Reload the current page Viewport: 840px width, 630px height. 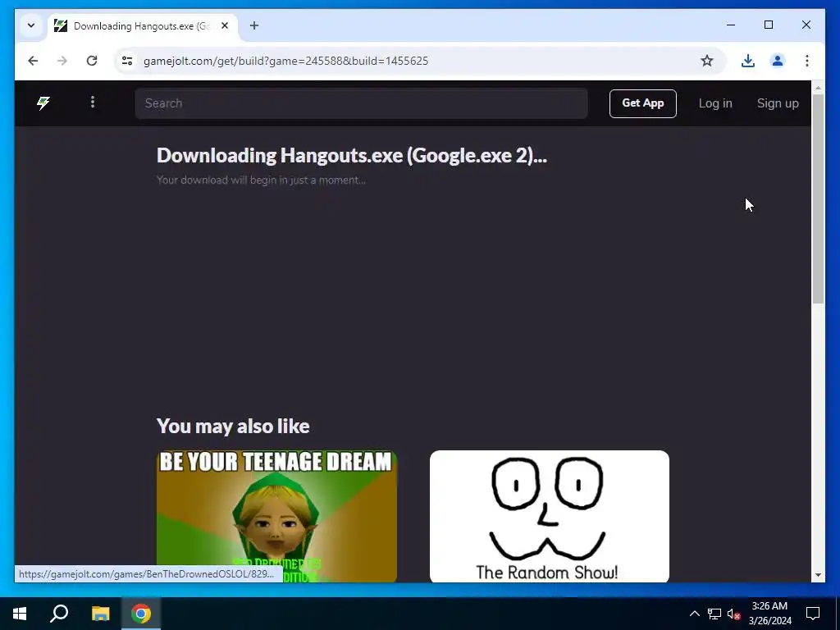pyautogui.click(x=92, y=61)
